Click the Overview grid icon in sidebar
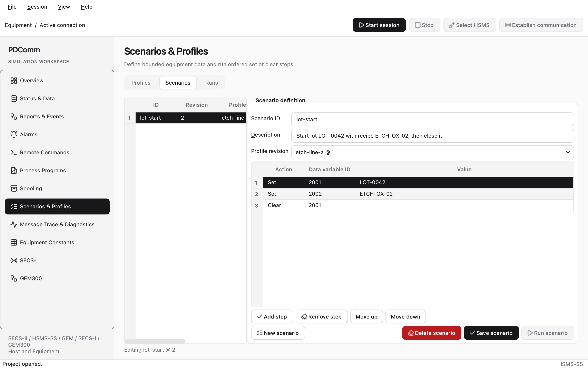 14,81
